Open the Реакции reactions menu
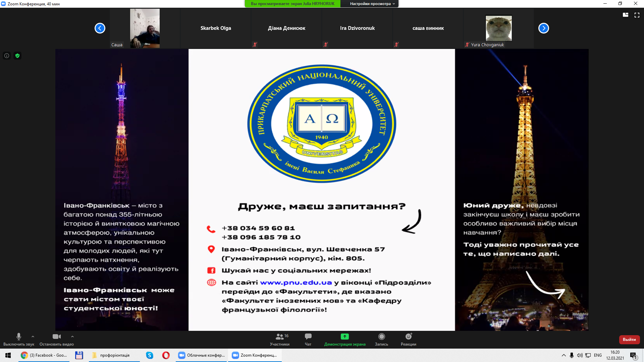This screenshot has height=362, width=644. tap(408, 340)
